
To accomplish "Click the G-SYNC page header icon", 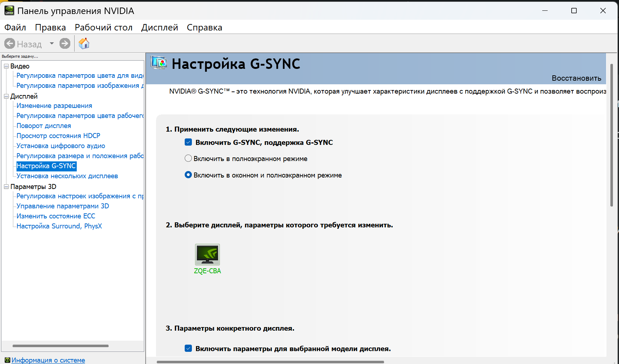I will 159,63.
